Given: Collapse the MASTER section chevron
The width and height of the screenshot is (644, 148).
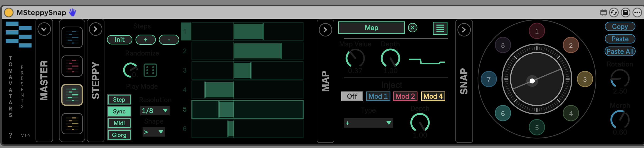Looking at the screenshot, I should point(44,29).
